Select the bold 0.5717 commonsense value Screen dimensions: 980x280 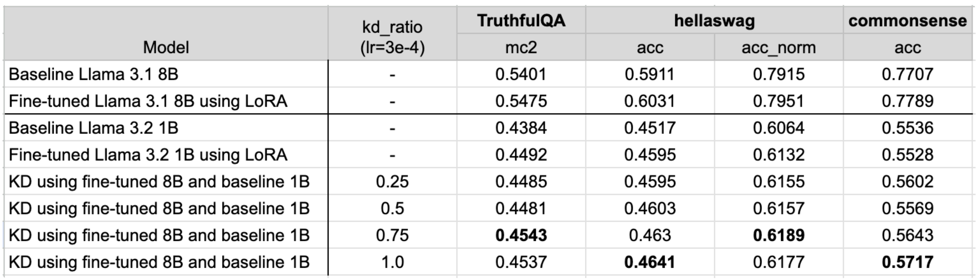(907, 262)
